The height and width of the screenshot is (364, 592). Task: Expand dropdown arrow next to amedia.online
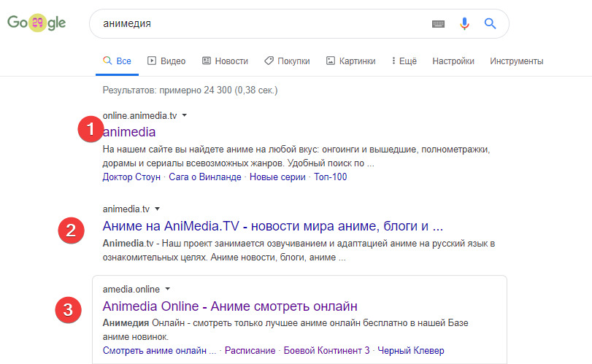click(167, 289)
